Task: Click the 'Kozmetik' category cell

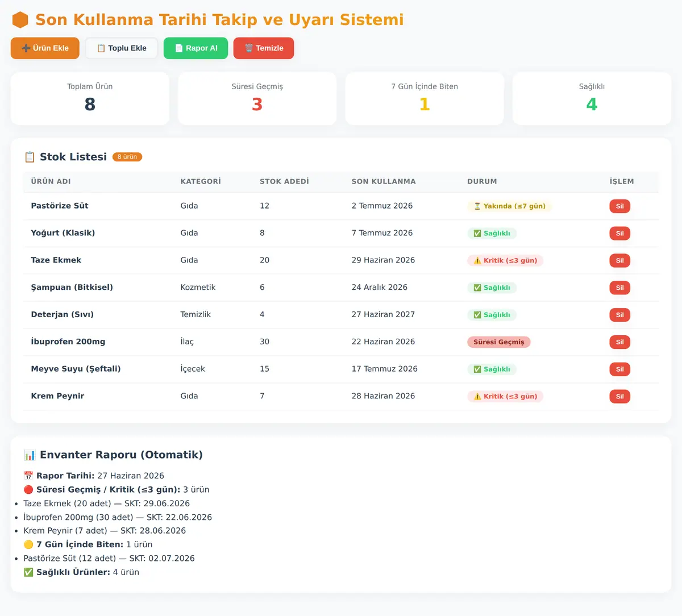Action: coord(198,288)
